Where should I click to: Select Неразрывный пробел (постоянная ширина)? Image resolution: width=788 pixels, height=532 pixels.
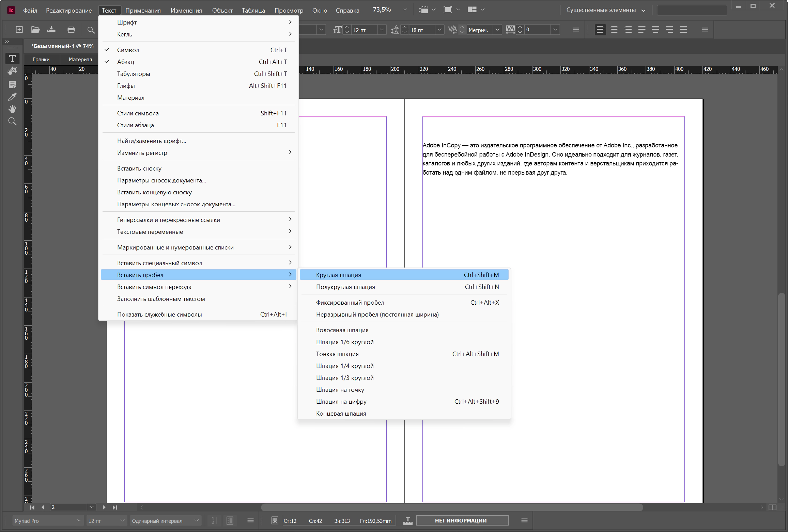pyautogui.click(x=404, y=315)
